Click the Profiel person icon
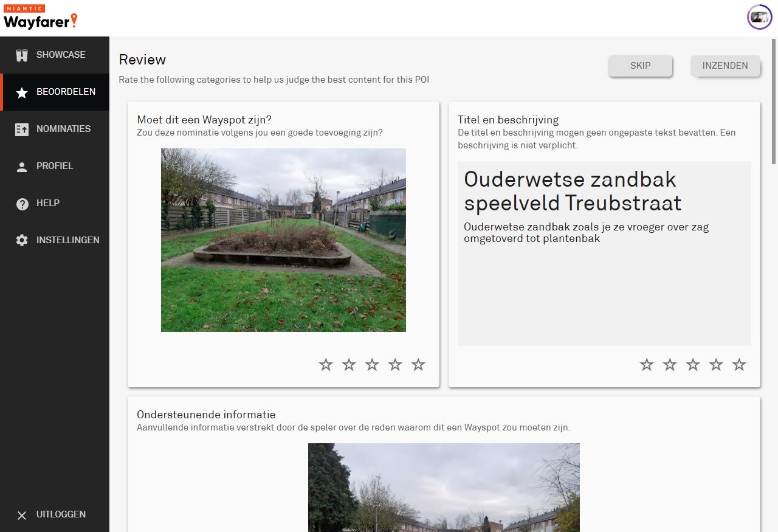This screenshot has width=778, height=532. (x=22, y=167)
